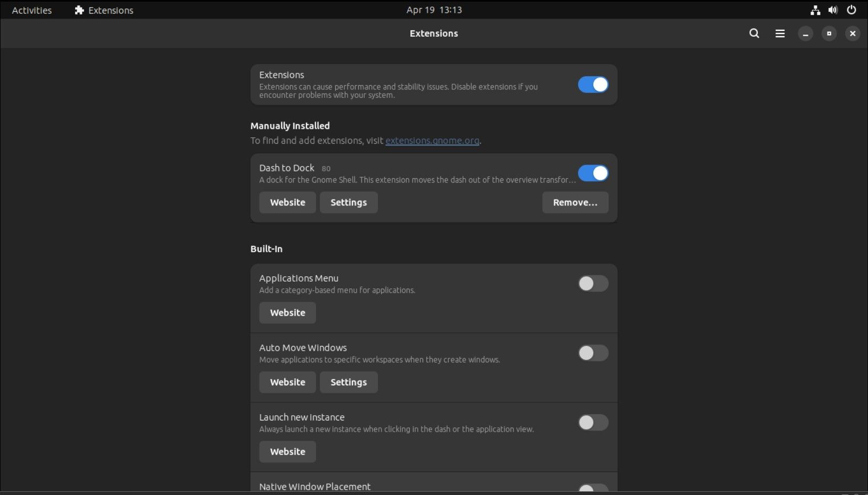Remove the Dash to Dock extension

[575, 202]
